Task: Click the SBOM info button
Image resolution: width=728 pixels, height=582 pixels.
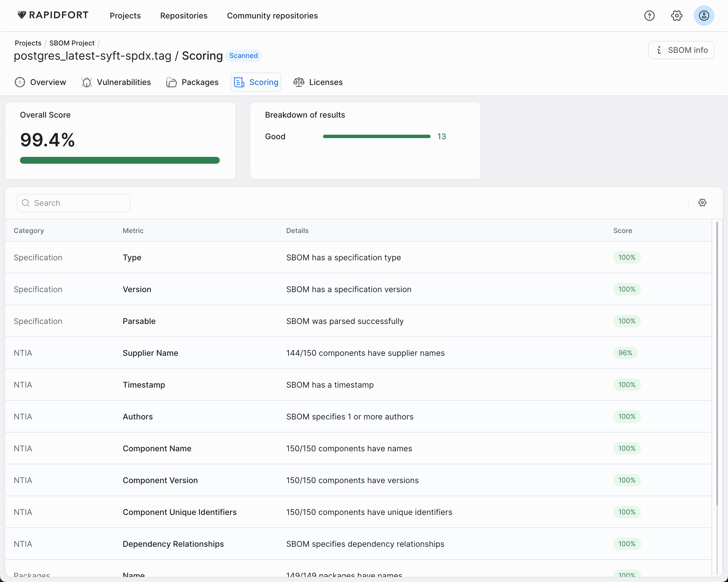Action: pyautogui.click(x=681, y=50)
